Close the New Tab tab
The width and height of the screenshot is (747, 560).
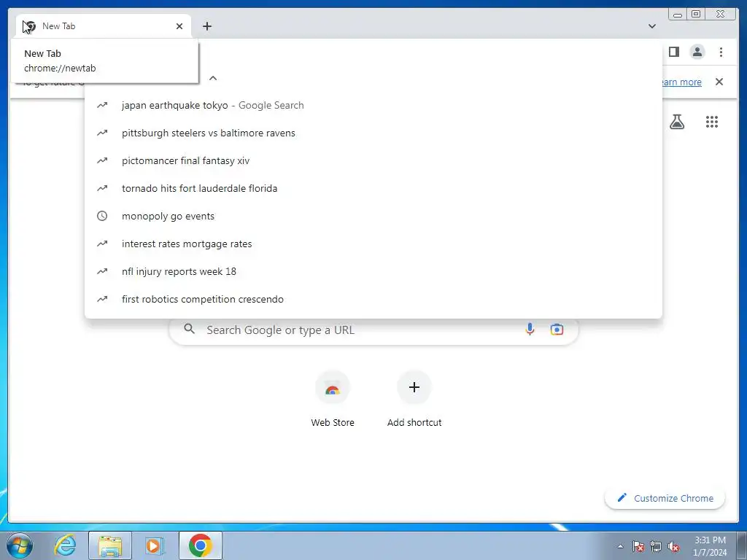click(x=179, y=26)
